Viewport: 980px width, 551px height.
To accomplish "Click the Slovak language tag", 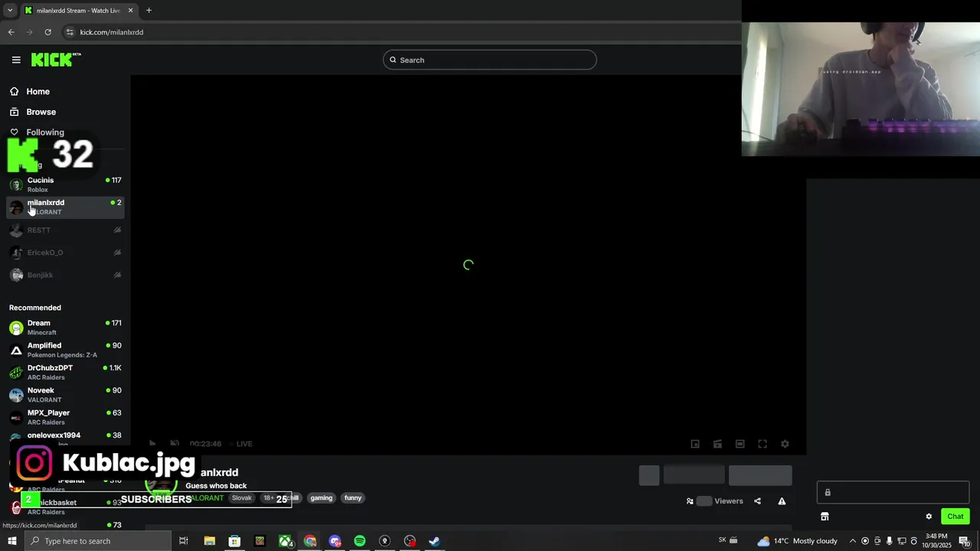I will click(x=241, y=498).
